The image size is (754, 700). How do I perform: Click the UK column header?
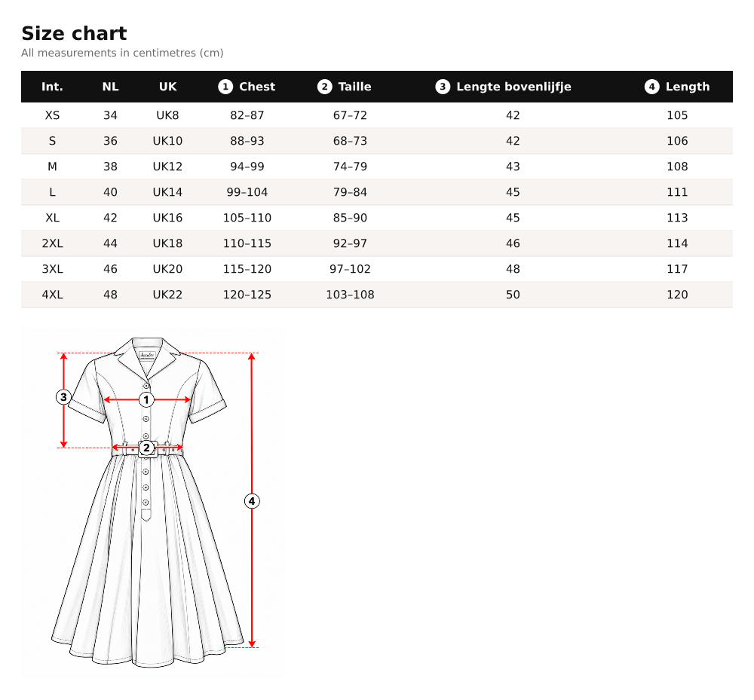(167, 87)
